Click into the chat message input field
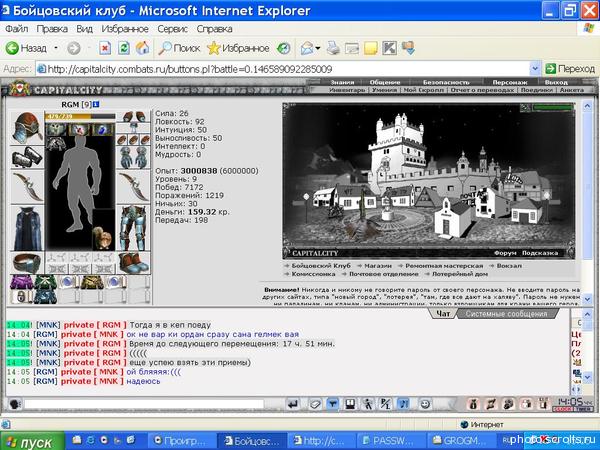The height and width of the screenshot is (450, 600). point(144,404)
